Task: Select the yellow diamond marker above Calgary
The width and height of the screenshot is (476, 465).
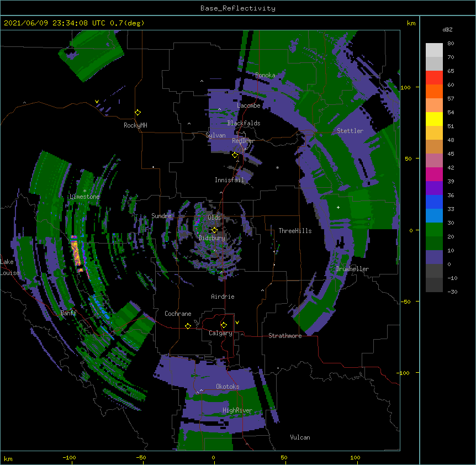Action: tap(224, 325)
